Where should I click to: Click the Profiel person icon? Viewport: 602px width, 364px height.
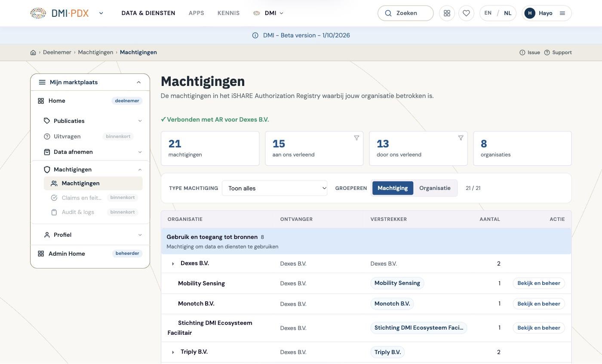click(47, 235)
